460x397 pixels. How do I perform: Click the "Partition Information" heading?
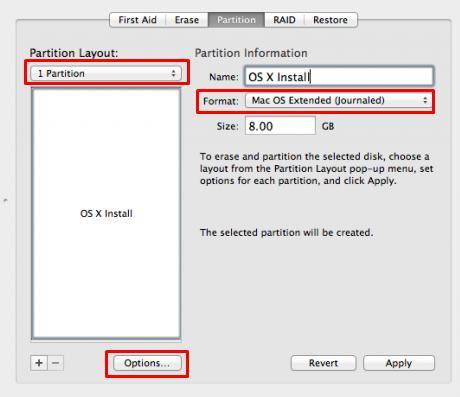coord(251,53)
